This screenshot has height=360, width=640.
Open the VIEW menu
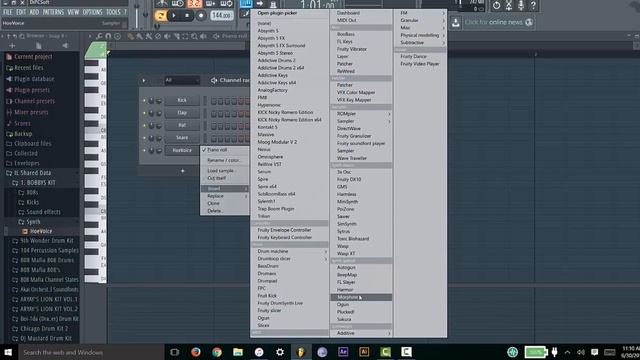tap(73, 12)
